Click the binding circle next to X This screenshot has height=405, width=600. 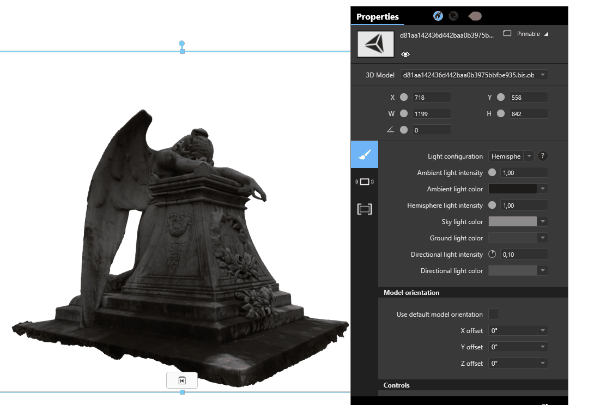click(x=404, y=97)
